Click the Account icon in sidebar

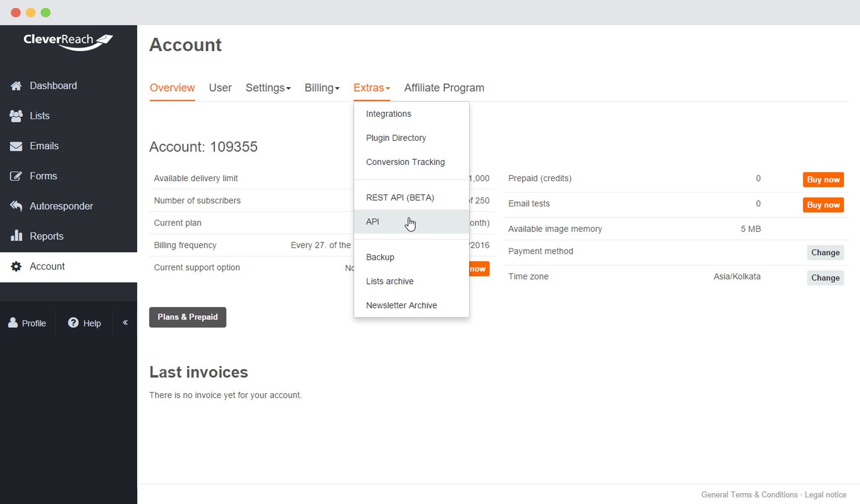coord(16,266)
